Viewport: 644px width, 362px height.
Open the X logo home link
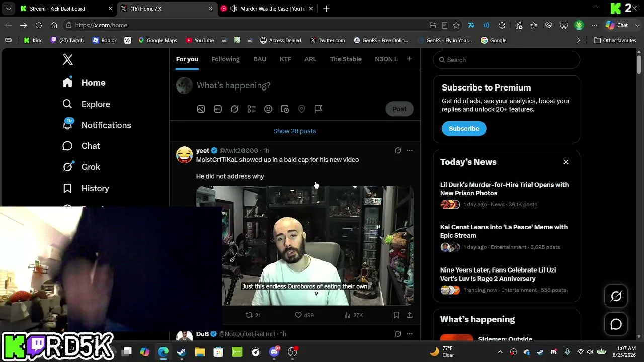click(x=68, y=59)
